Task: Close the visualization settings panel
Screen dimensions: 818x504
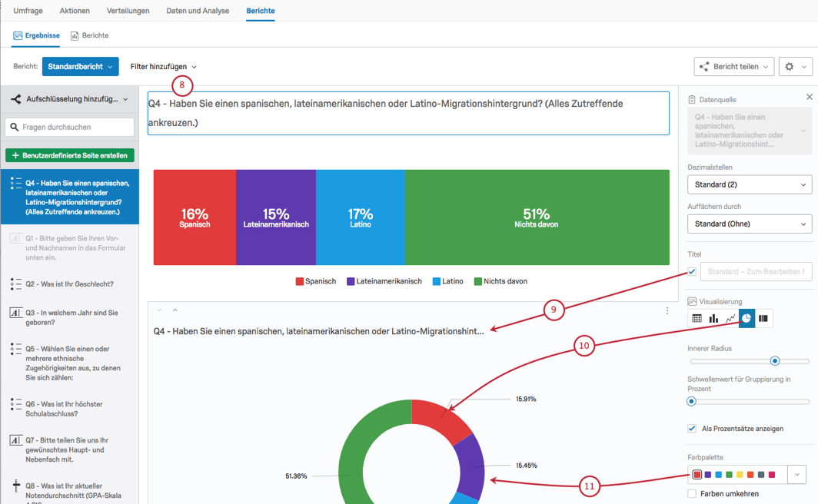Action: coord(809,97)
